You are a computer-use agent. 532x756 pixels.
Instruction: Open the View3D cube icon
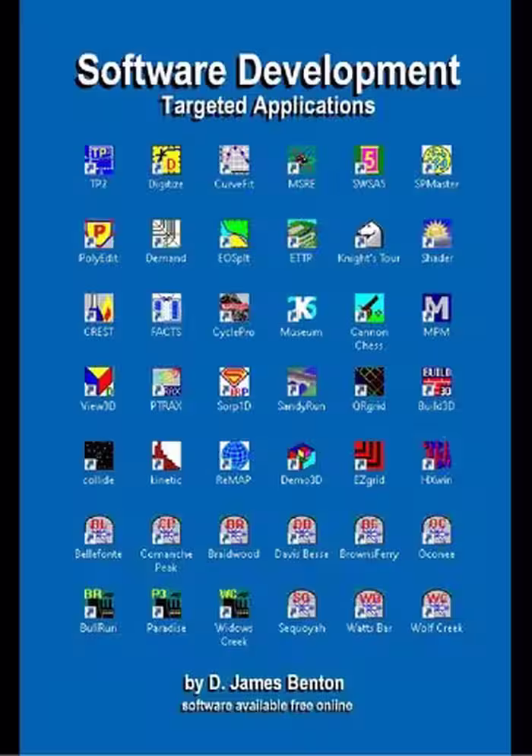(x=99, y=382)
